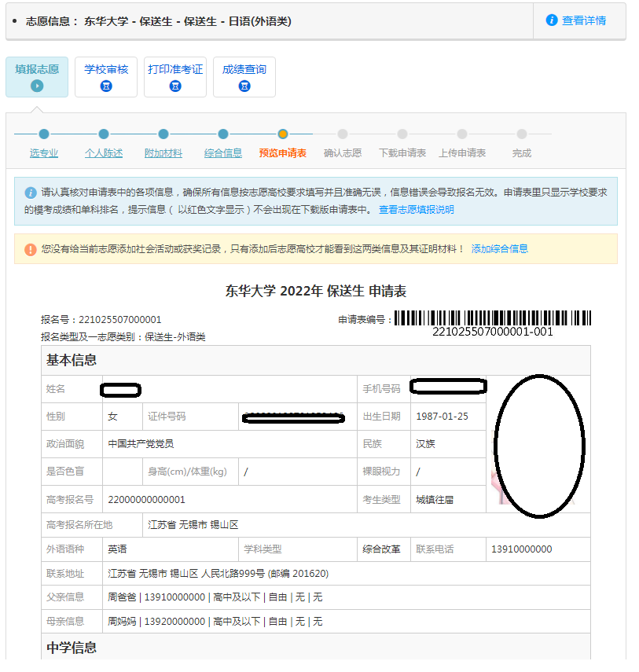Click the blue info icon in notice box
This screenshot has width=639, height=672.
[x=31, y=193]
